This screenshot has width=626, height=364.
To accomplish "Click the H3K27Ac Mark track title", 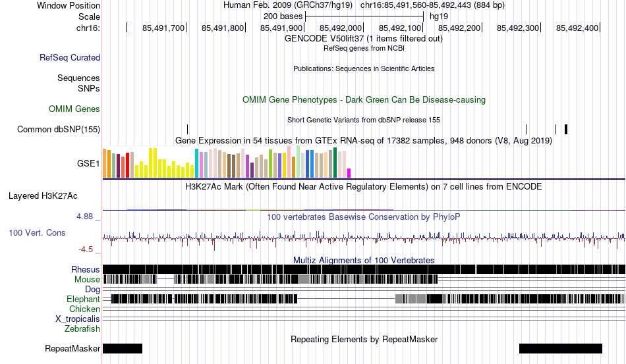I will (x=363, y=186).
